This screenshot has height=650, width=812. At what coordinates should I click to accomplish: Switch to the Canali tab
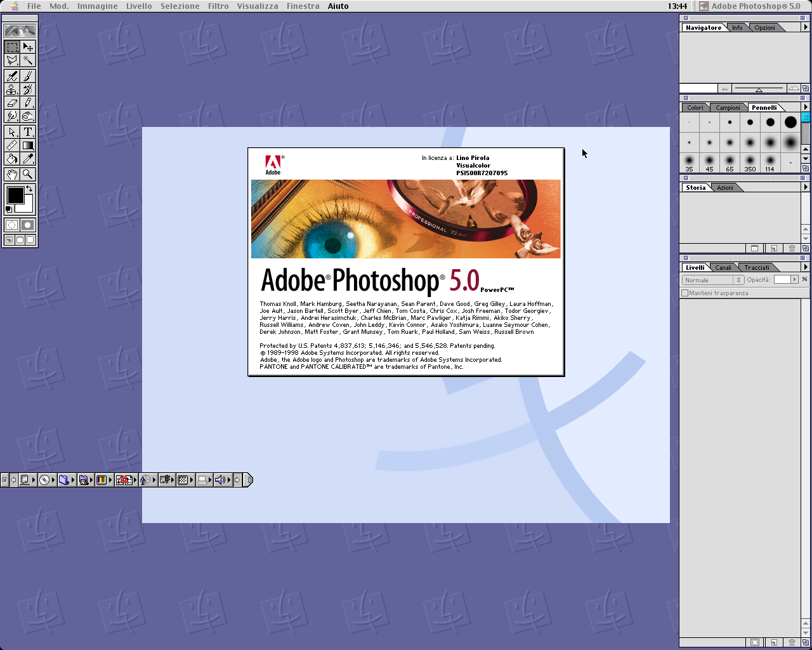point(723,268)
